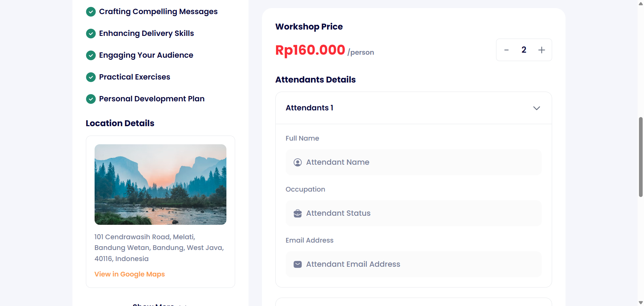Type in the Attendant Name field
This screenshot has width=644, height=306.
coord(419,162)
